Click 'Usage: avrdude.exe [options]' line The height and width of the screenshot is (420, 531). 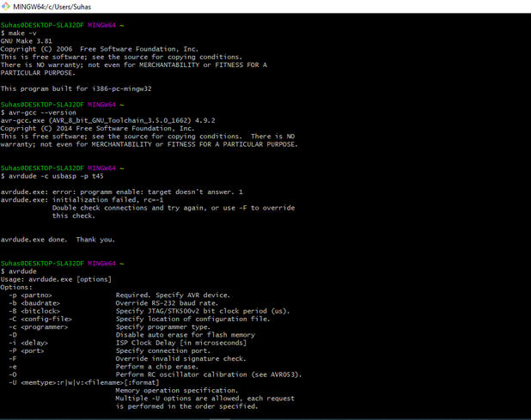[56, 279]
